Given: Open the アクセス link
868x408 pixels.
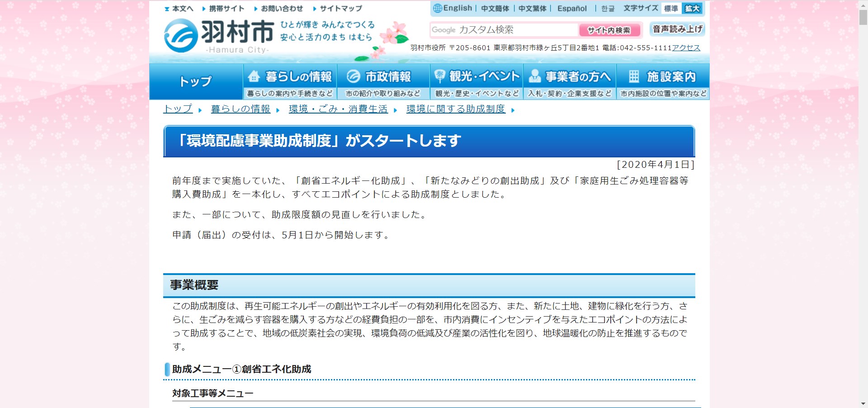Looking at the screenshot, I should pyautogui.click(x=686, y=48).
